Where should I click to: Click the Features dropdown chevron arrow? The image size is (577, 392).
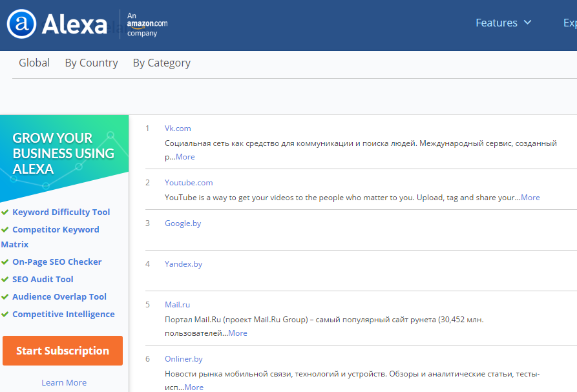point(527,23)
